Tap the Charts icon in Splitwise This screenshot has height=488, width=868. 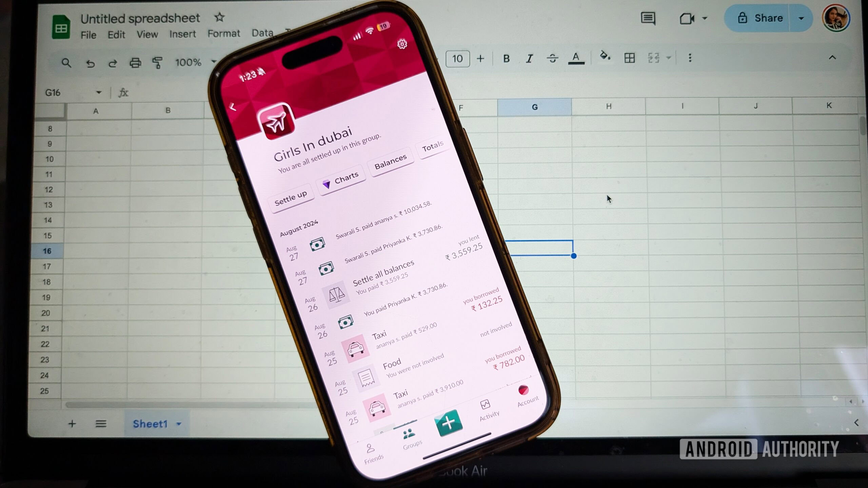(341, 179)
